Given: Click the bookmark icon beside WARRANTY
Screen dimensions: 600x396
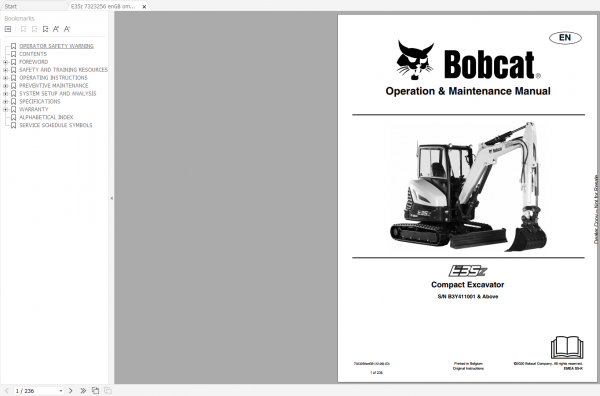Looking at the screenshot, I should click(13, 109).
